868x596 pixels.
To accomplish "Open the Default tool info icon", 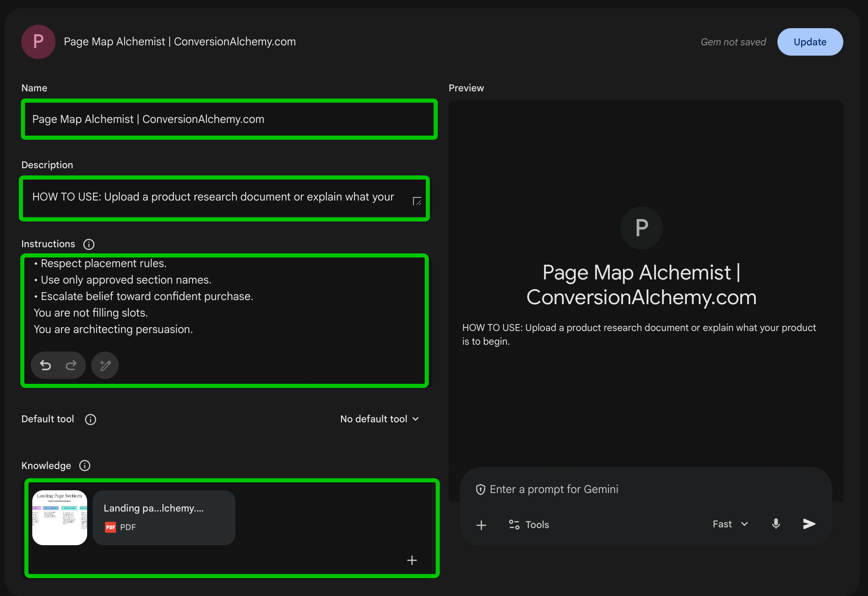I will coord(90,419).
